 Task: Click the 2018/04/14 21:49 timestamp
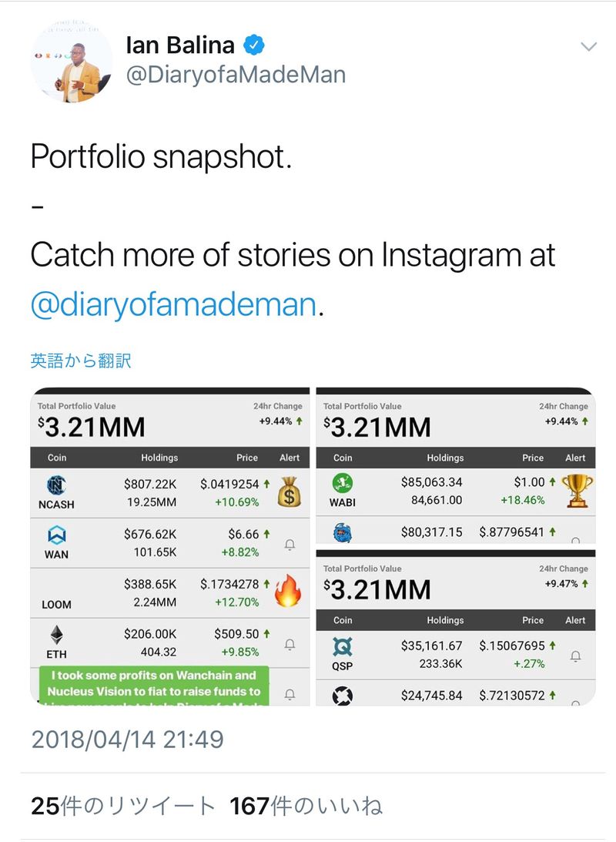[x=127, y=740]
